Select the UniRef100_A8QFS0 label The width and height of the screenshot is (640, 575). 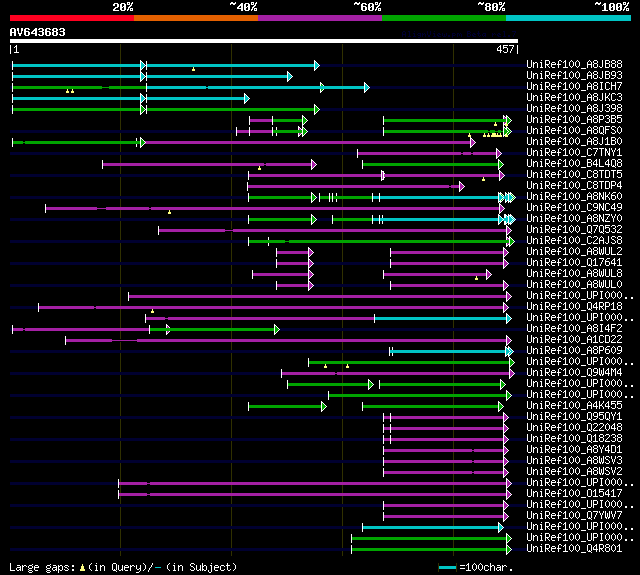[574, 130]
